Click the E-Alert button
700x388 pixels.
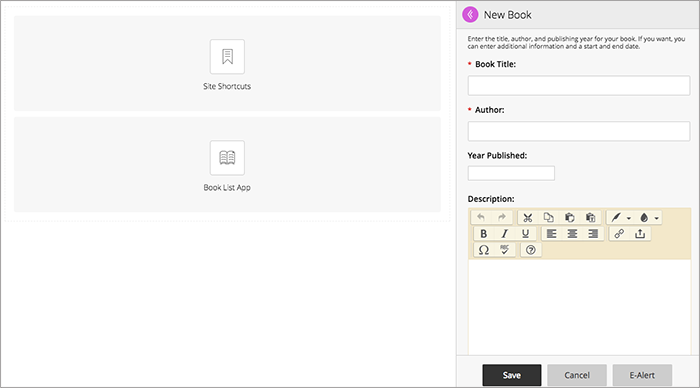point(642,375)
